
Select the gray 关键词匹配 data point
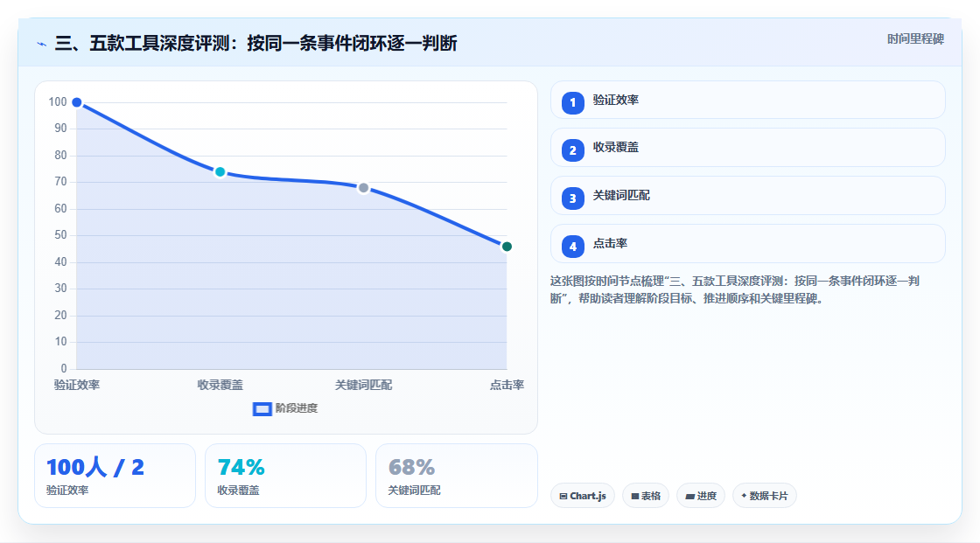(364, 188)
